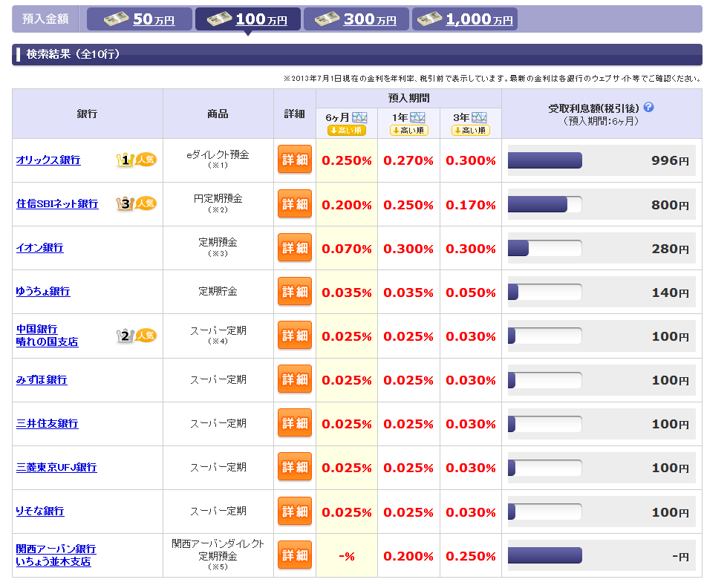Open the 三井住友銀行 link
Viewport: 704px width, 588px height.
(47, 423)
